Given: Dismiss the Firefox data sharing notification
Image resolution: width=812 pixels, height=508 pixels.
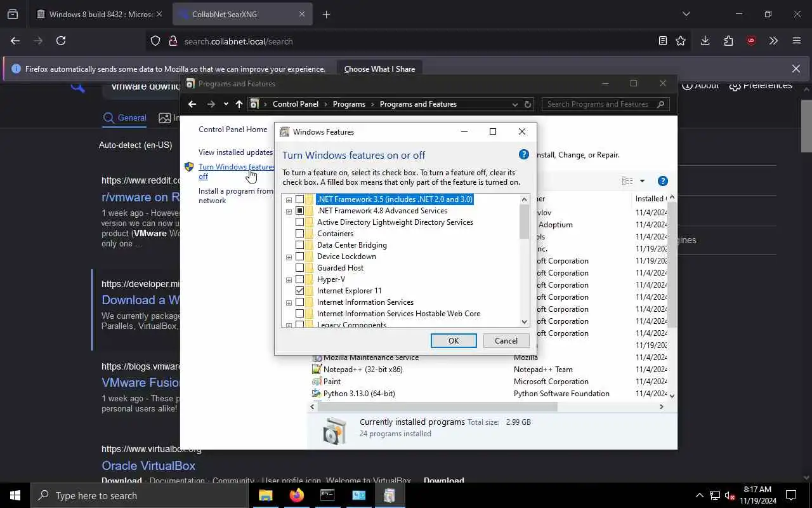Looking at the screenshot, I should click(796, 69).
